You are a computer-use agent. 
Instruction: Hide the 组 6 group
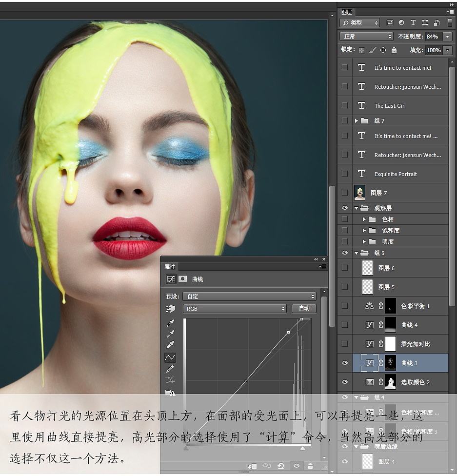[345, 253]
